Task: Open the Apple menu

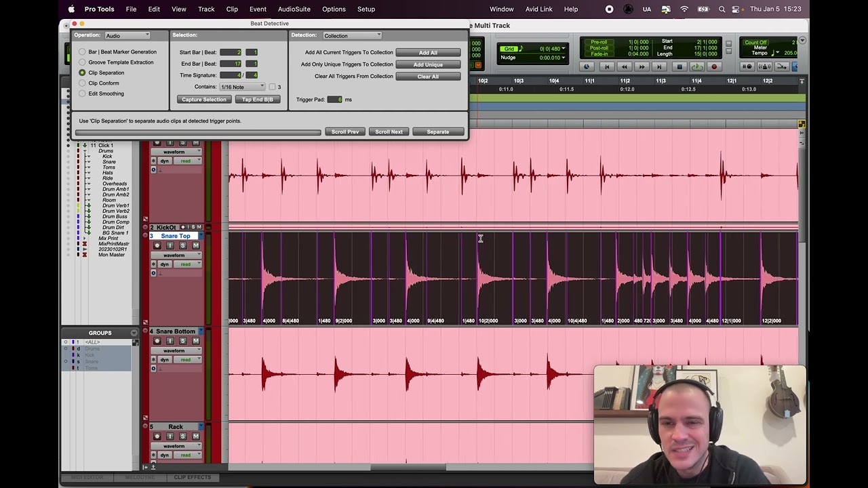Action: coord(71,9)
